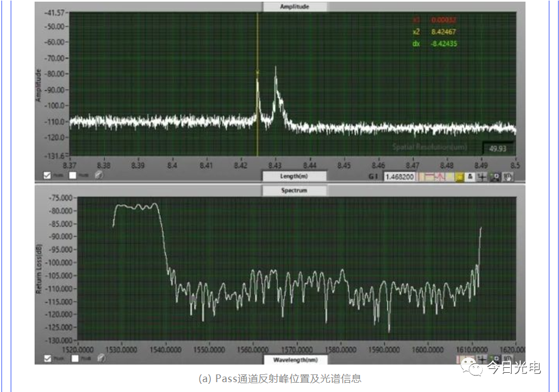Select the hand pan tool in Spectrum toolbar

click(x=508, y=359)
